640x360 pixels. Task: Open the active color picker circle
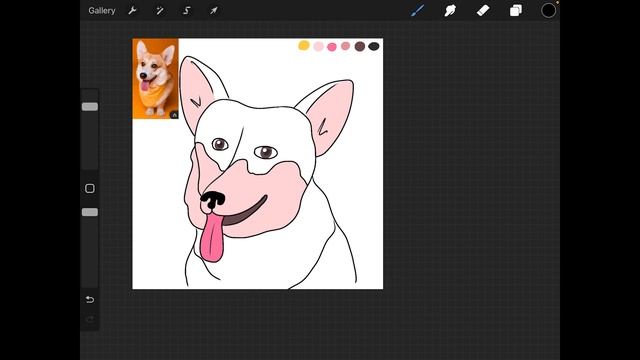coord(549,11)
